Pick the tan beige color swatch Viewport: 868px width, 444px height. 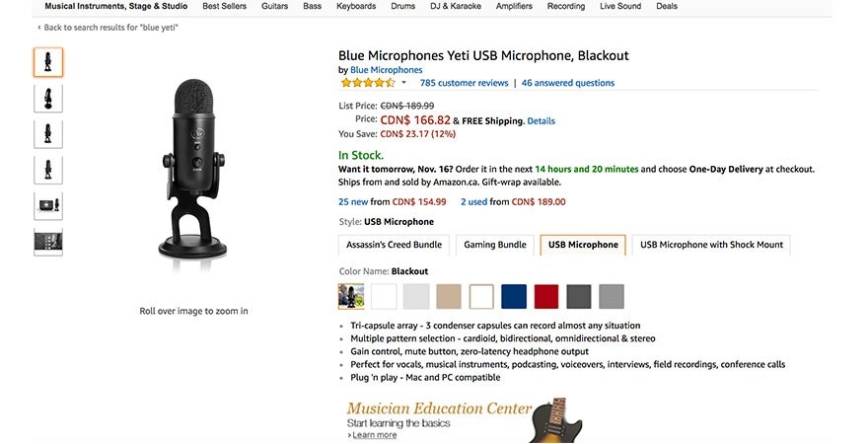tap(449, 296)
